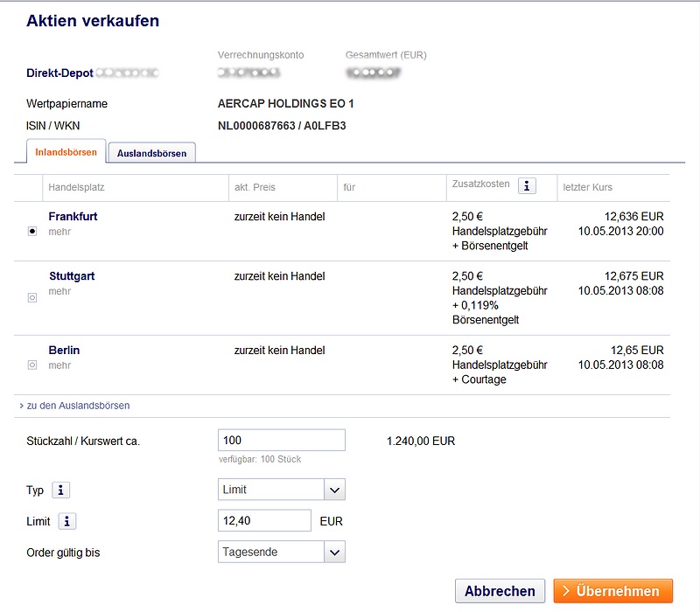This screenshot has width=700, height=612.
Task: Open info icon next to Typ
Action: pyautogui.click(x=61, y=490)
